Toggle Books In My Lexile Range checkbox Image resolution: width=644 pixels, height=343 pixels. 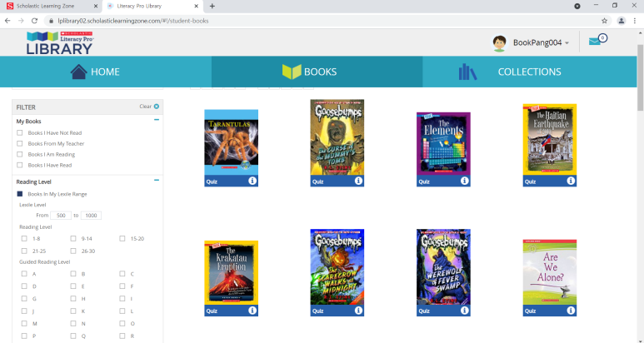[20, 194]
